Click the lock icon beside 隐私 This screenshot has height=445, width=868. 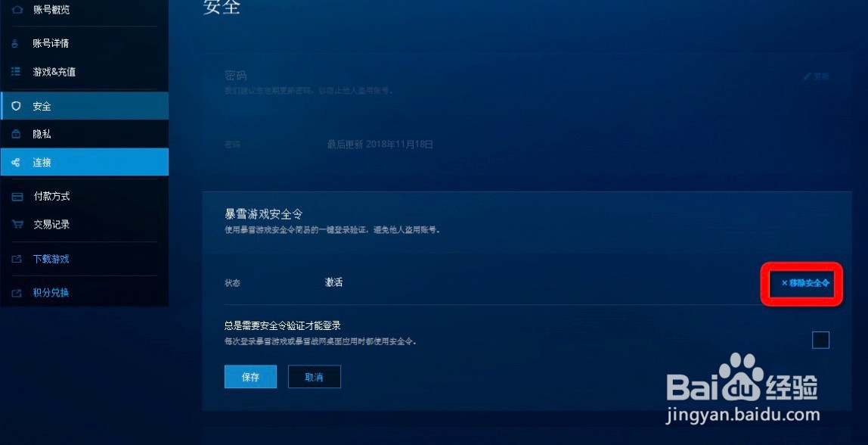[x=16, y=134]
